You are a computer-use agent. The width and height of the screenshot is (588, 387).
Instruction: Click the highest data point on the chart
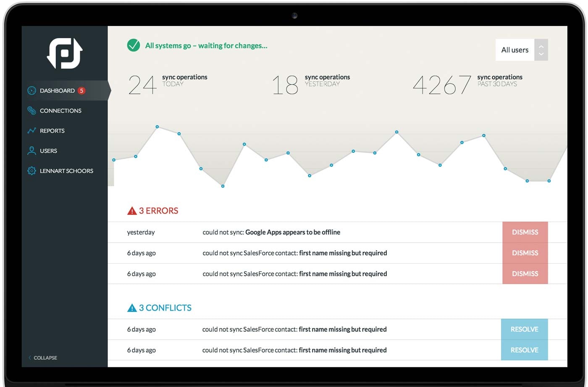pyautogui.click(x=157, y=126)
